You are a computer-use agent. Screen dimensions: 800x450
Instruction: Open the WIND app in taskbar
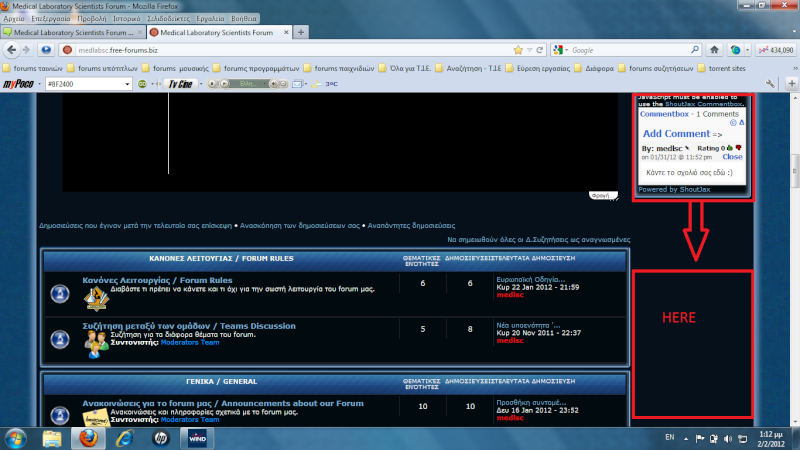point(197,439)
